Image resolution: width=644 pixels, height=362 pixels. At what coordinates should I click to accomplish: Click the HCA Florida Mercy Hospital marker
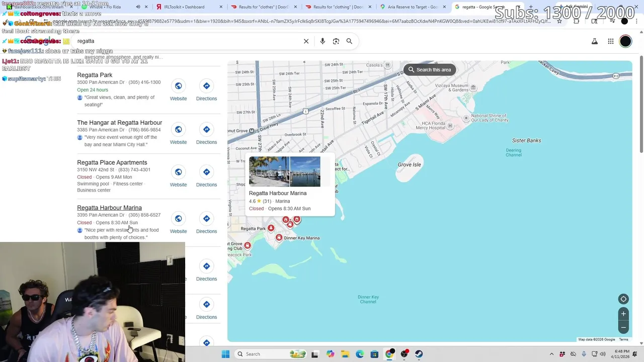pos(451,126)
